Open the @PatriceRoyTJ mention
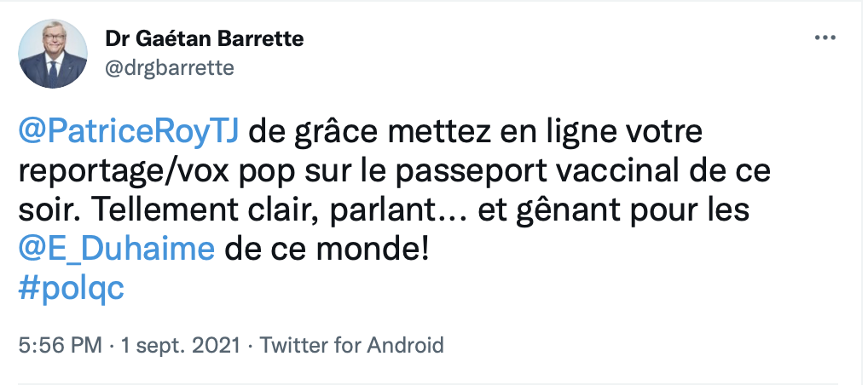Viewport: 868px width, 385px height. click(x=131, y=134)
